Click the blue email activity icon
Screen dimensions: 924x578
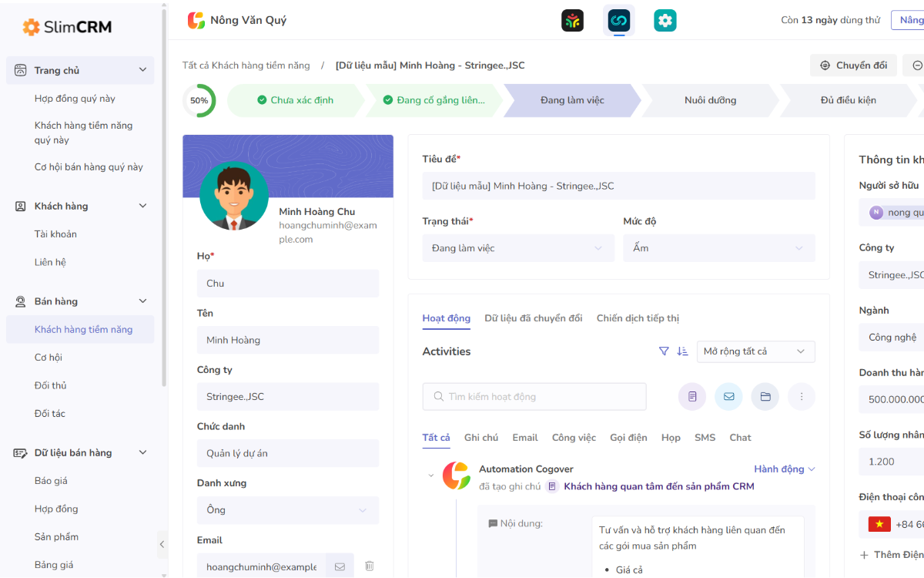click(x=728, y=397)
